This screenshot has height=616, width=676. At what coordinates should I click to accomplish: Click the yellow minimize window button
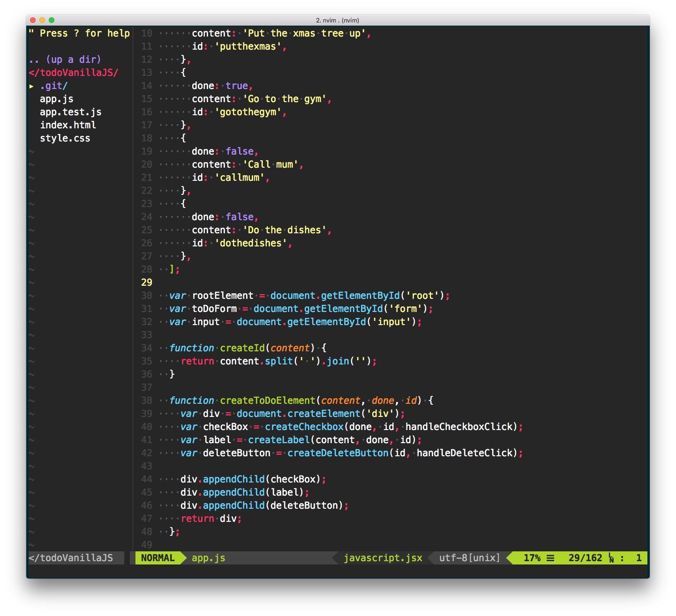coord(42,20)
